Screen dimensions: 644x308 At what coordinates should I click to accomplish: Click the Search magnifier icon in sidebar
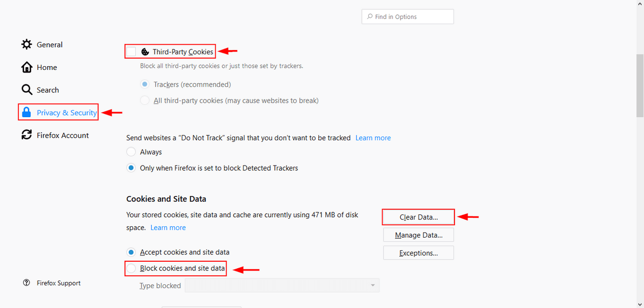pyautogui.click(x=26, y=90)
